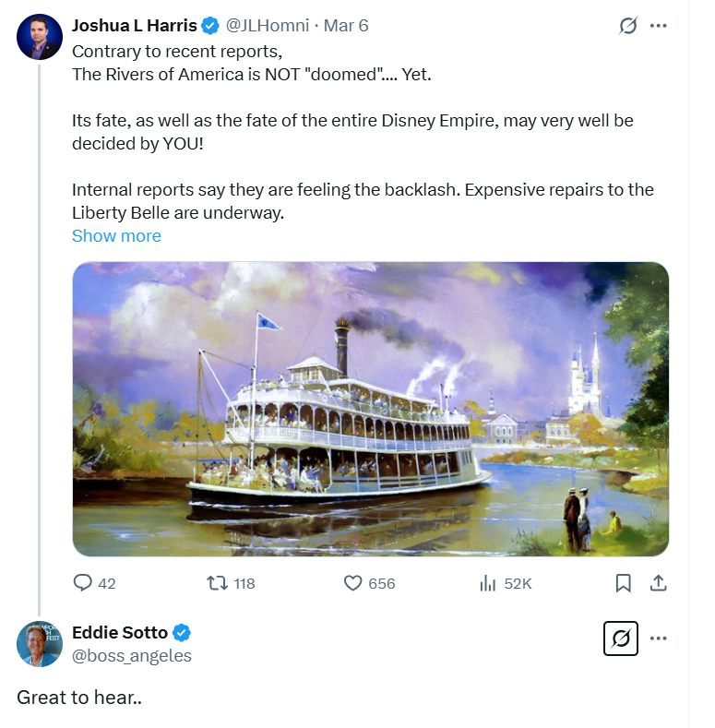Like Joshua L Harris's post
The image size is (715, 728).
(352, 583)
